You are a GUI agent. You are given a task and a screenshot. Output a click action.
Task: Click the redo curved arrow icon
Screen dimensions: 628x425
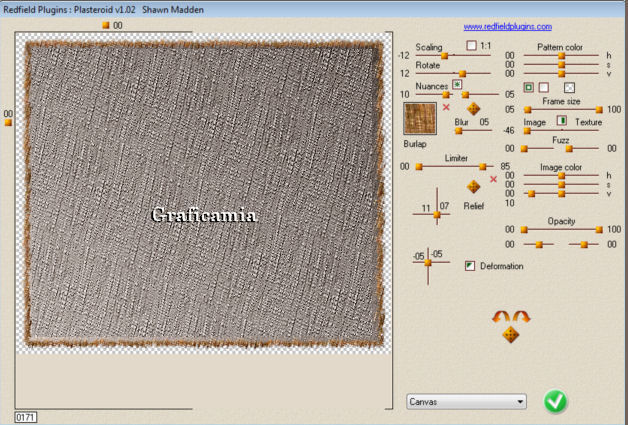click(521, 316)
